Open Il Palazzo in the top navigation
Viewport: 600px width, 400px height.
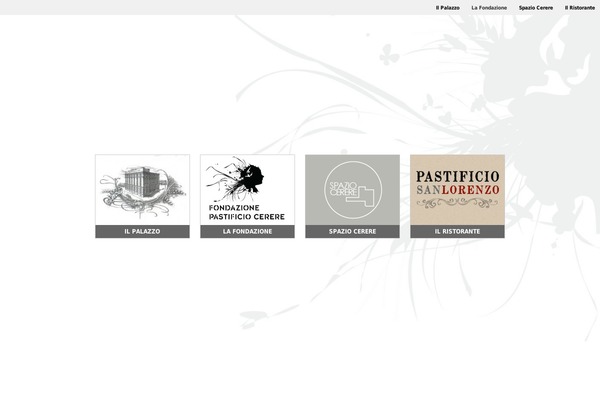(x=447, y=8)
